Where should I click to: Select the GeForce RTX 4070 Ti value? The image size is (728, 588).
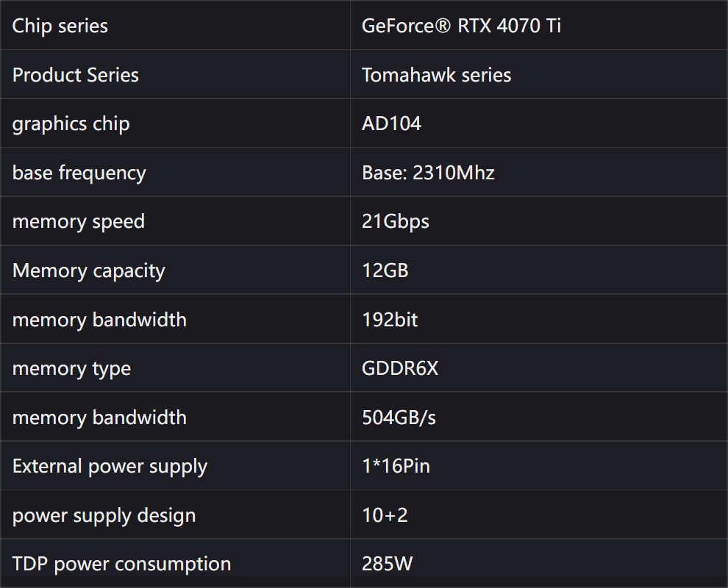pyautogui.click(x=461, y=26)
